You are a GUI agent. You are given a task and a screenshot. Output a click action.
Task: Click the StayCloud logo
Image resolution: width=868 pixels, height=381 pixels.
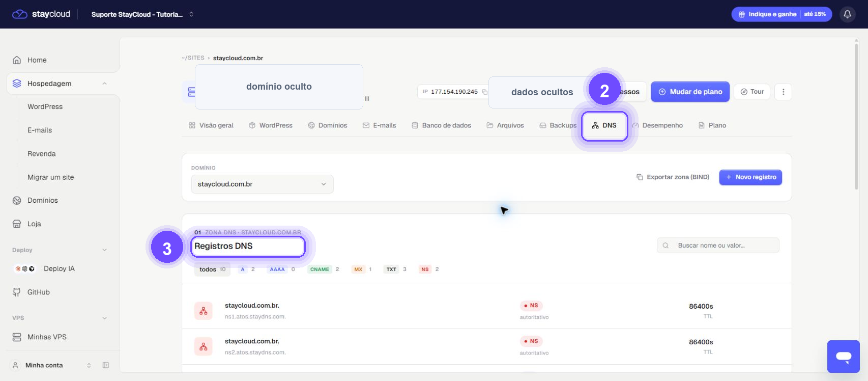(x=41, y=14)
